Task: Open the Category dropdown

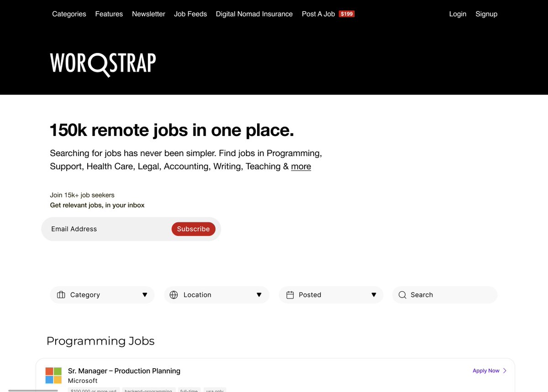Action: click(x=102, y=295)
